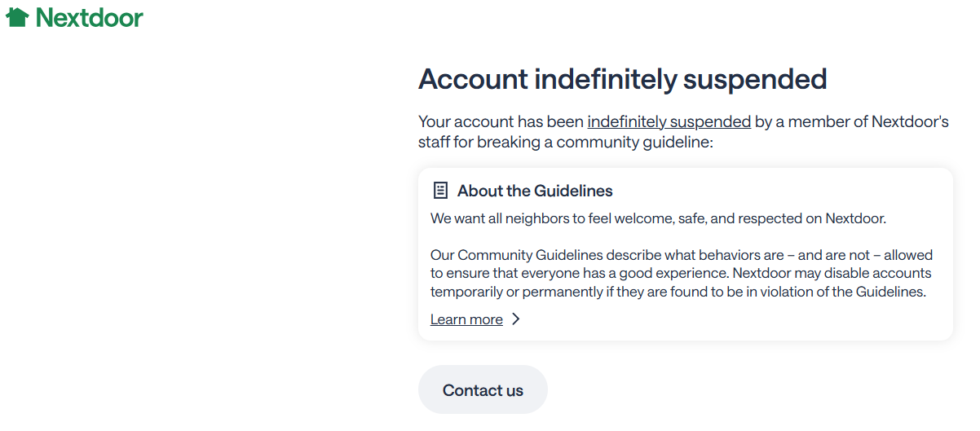Open the "Learn more" link
This screenshot has height=431, width=980.
466,319
